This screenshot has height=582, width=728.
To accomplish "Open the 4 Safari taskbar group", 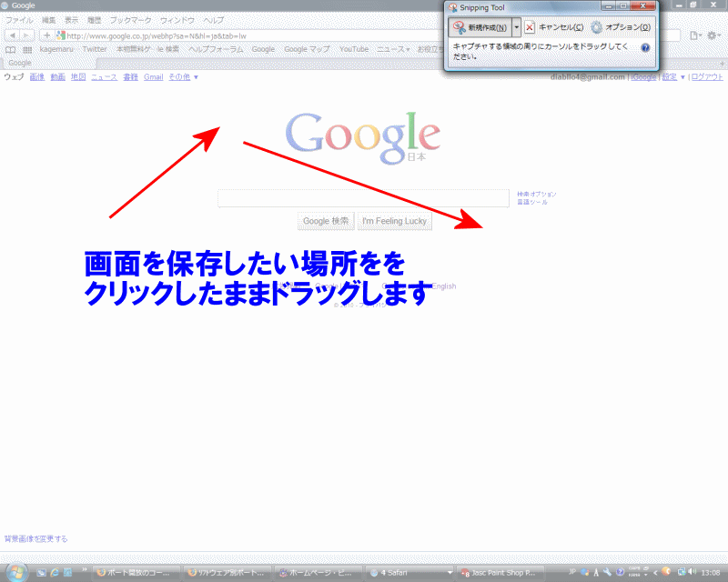I will [x=410, y=573].
